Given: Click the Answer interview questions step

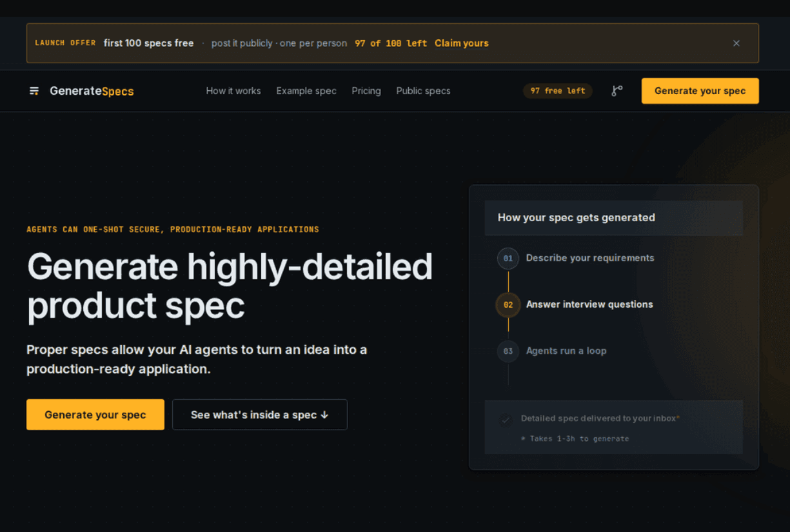Looking at the screenshot, I should (589, 304).
